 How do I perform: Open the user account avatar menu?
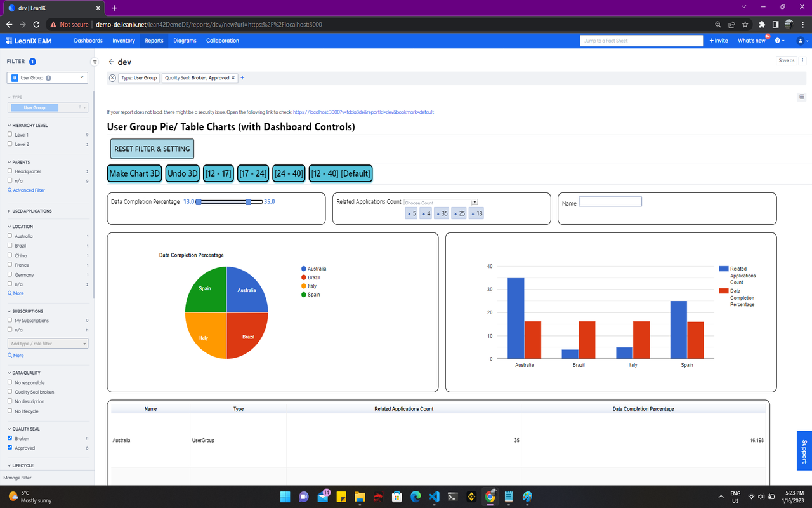coord(801,41)
